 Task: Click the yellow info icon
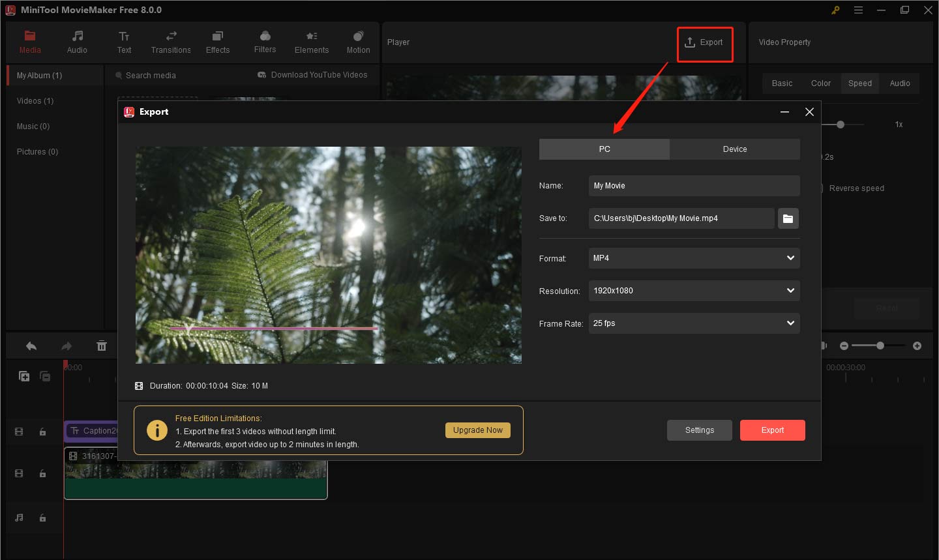[x=157, y=430]
